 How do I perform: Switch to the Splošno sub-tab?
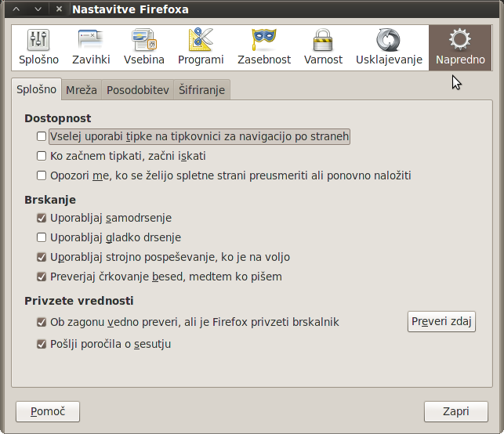coord(36,89)
